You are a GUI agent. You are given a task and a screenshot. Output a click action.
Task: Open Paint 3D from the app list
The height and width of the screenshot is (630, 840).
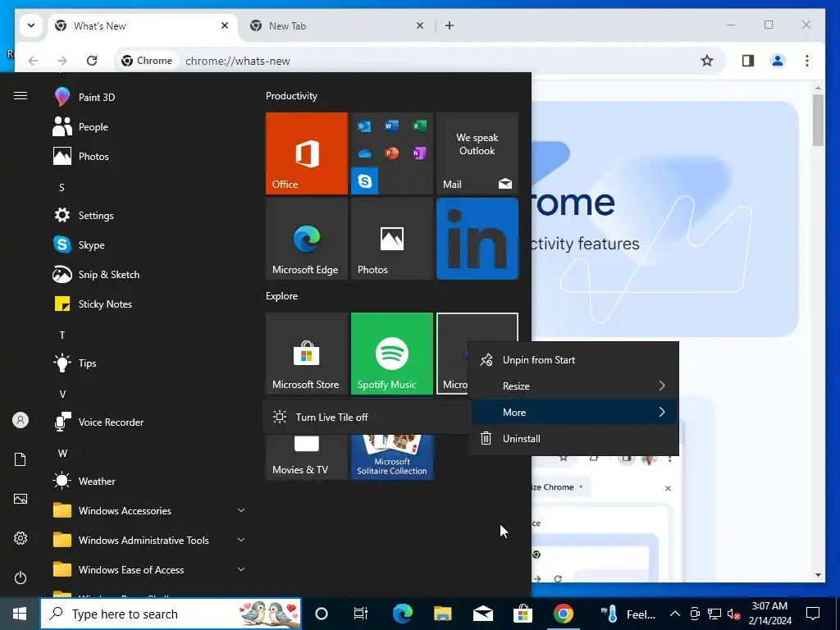coord(97,97)
